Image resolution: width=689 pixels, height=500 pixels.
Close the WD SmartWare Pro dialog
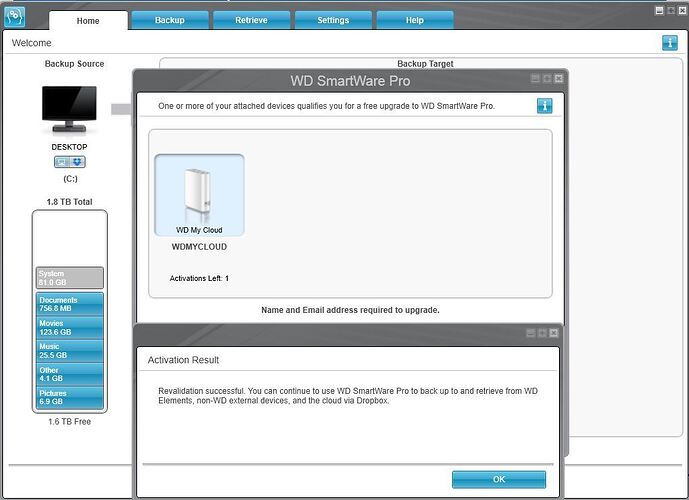pyautogui.click(x=558, y=79)
